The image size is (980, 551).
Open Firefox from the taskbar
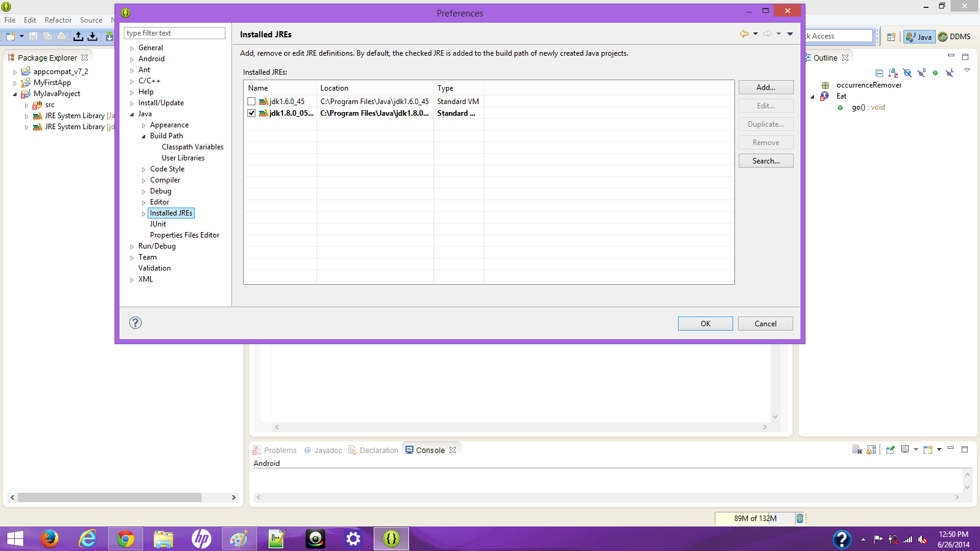click(50, 539)
